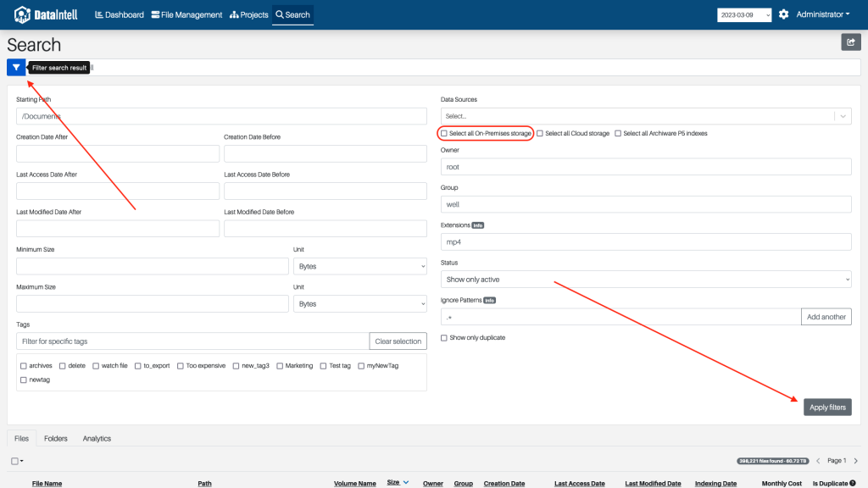Screen dimensions: 868x488
Task: Sort by Last Modified Date column
Action: click(654, 483)
